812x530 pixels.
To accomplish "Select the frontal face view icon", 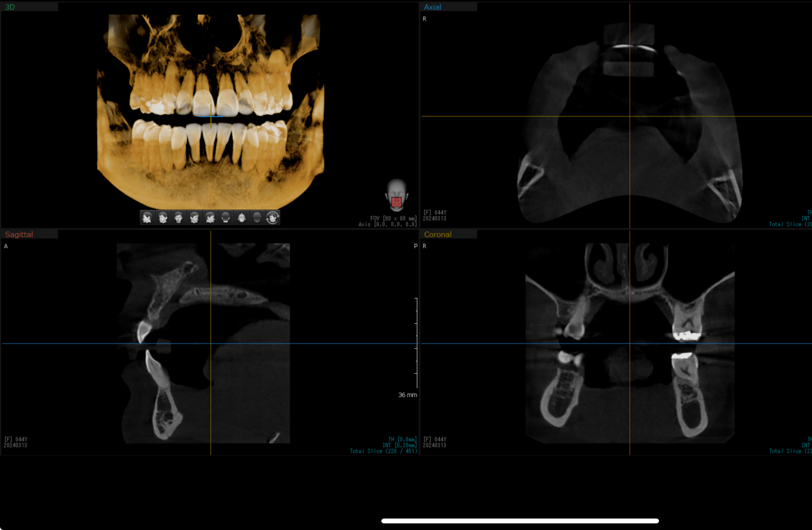I will 179,217.
